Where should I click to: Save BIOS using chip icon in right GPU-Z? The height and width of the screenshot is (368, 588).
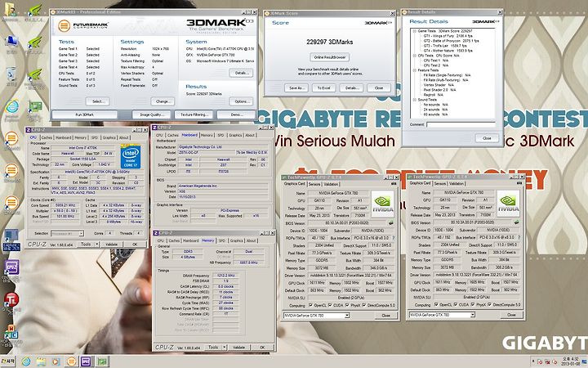pos(517,222)
